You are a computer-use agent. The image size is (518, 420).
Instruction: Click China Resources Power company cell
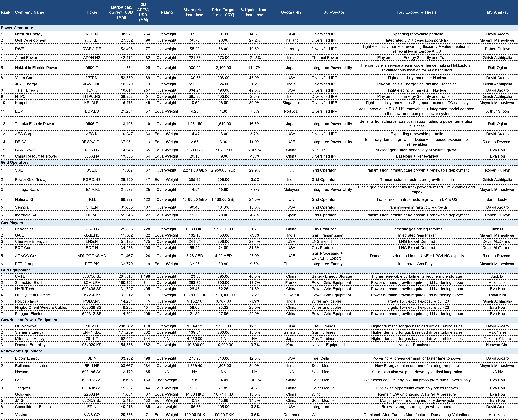(36, 156)
